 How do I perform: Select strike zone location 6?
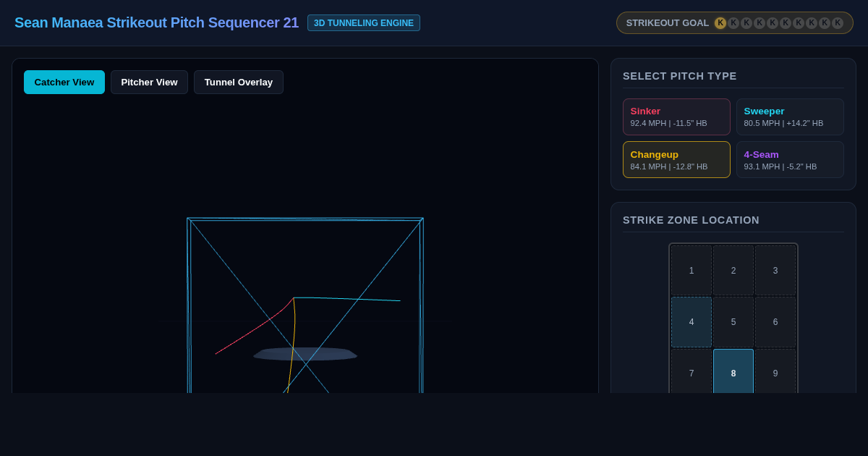coord(775,322)
